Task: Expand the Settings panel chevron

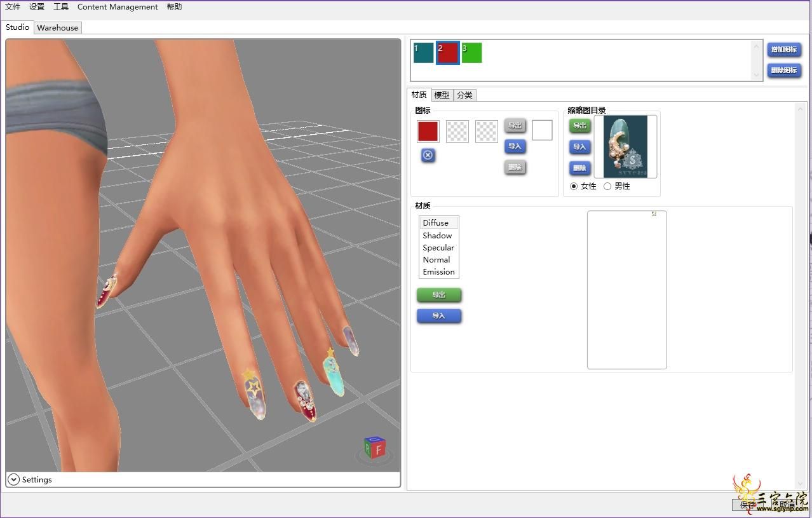Action: coord(13,480)
